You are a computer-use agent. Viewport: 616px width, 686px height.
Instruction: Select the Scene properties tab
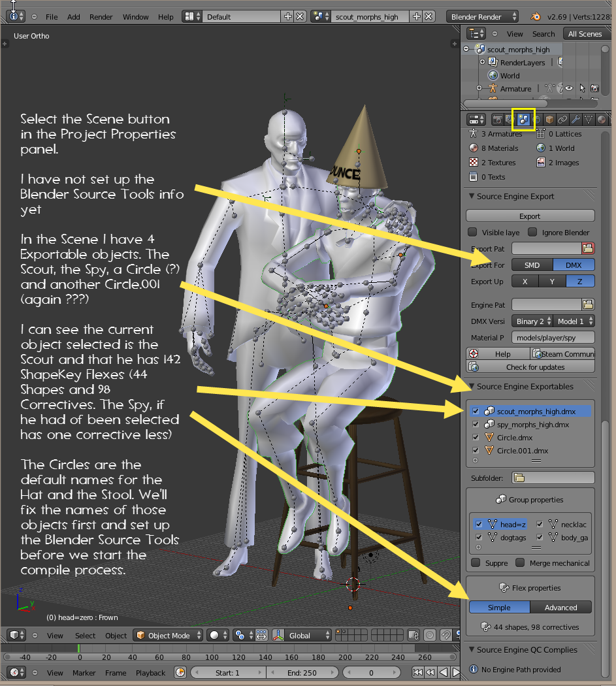click(523, 120)
